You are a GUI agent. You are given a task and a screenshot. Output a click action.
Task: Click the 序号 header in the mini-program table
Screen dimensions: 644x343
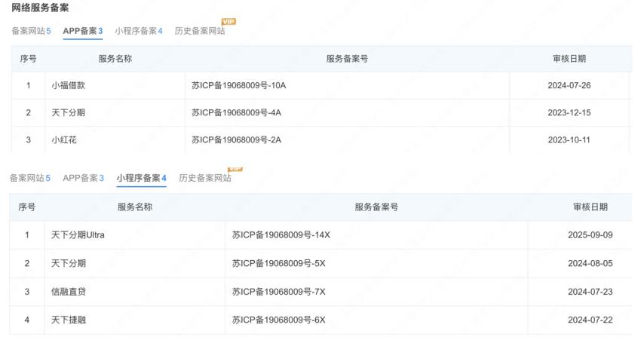pos(26,207)
